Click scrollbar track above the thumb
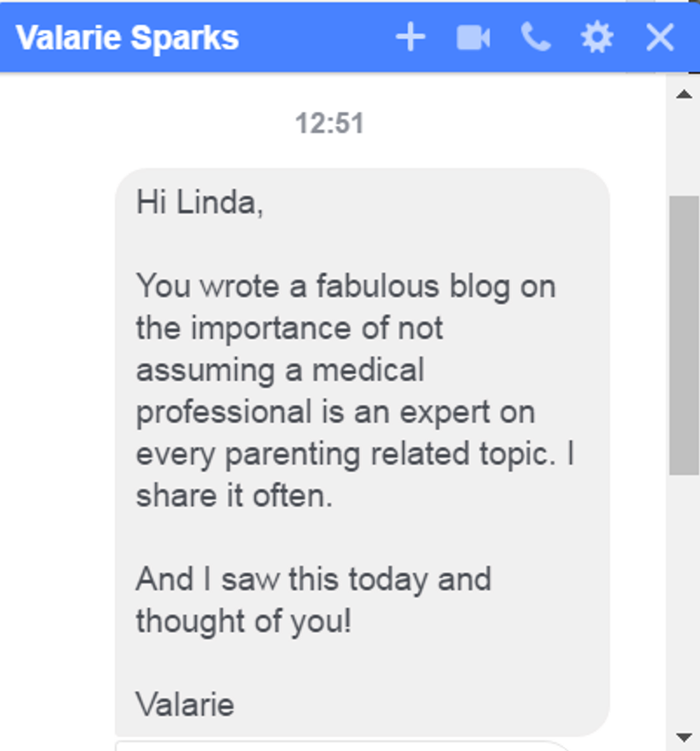Screen dimensions: 700x751 pyautogui.click(x=683, y=150)
